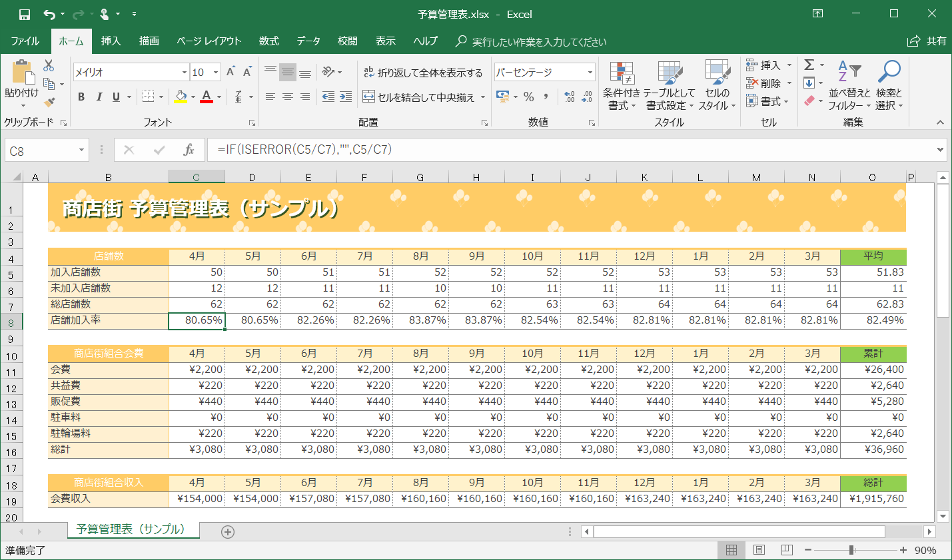Open the AutoSum (Σ) function
Image resolution: width=952 pixels, height=560 pixels.
tap(810, 65)
